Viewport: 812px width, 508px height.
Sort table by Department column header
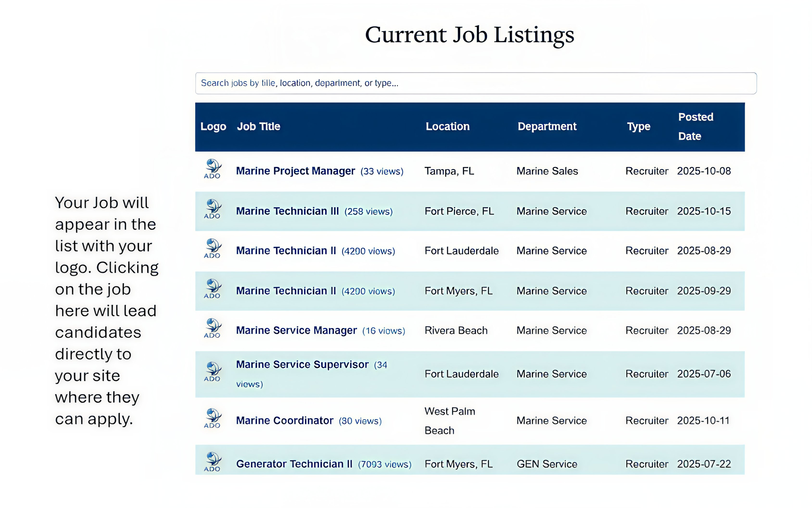547,127
